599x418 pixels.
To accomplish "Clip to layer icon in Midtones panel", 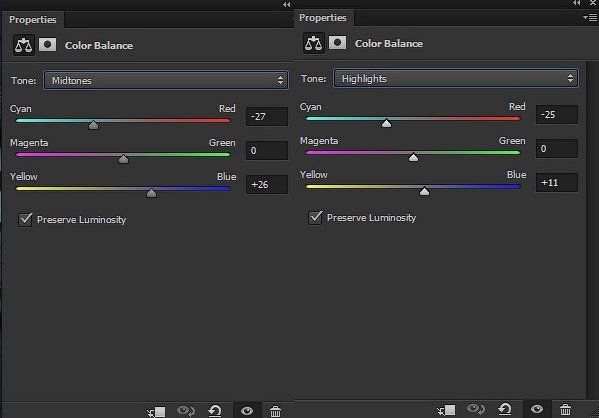I will (x=157, y=411).
